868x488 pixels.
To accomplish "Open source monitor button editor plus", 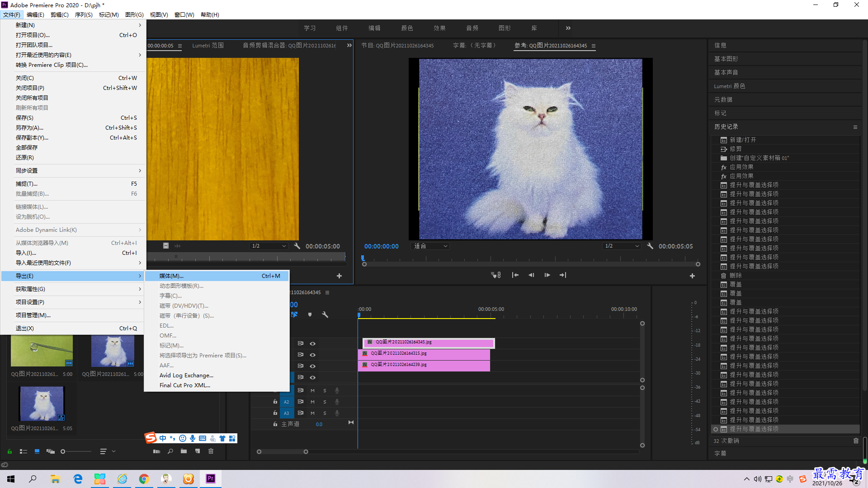I will [x=339, y=276].
